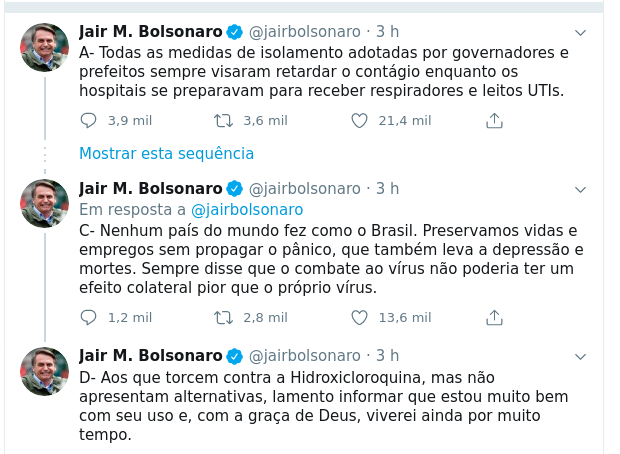Share the "C- Nenhum país" tweet

click(x=493, y=318)
